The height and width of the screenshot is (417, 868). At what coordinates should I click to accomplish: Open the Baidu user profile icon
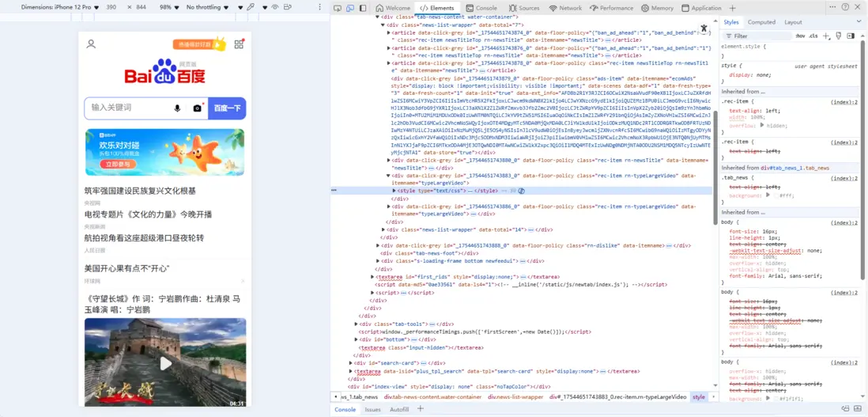(x=91, y=44)
